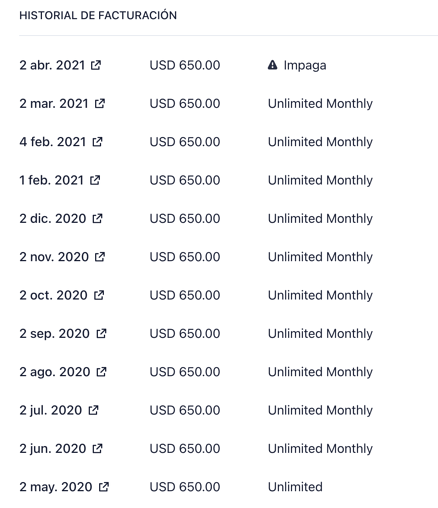Click the 2 mar. 2021 date link
The height and width of the screenshot is (508, 438).
click(54, 103)
